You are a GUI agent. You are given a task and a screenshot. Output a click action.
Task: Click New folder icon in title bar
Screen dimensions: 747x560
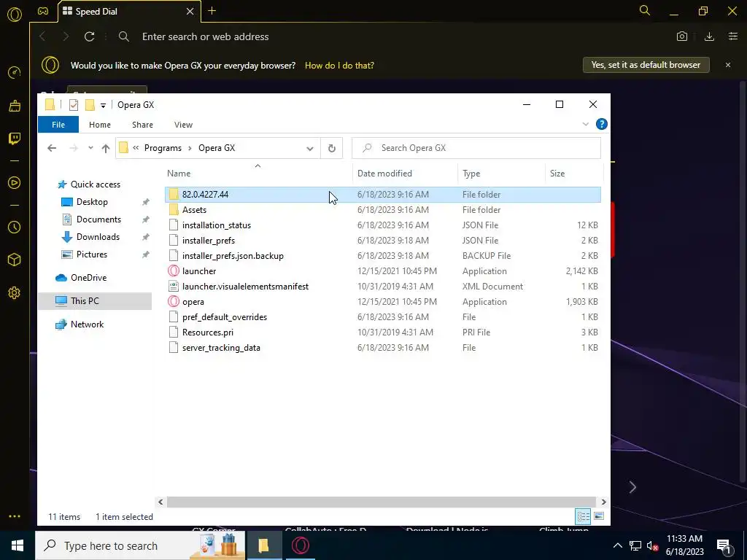coord(90,105)
